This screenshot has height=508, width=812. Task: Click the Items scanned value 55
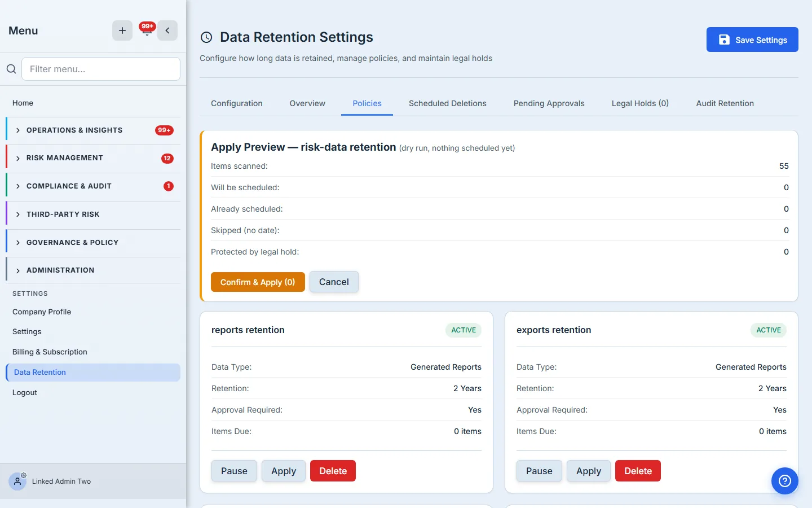[x=784, y=166]
